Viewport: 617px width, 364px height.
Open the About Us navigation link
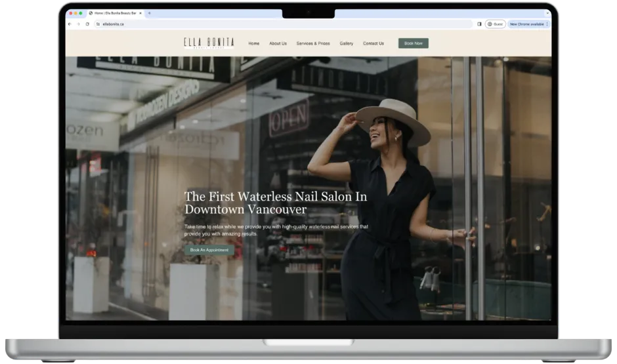coord(278,43)
